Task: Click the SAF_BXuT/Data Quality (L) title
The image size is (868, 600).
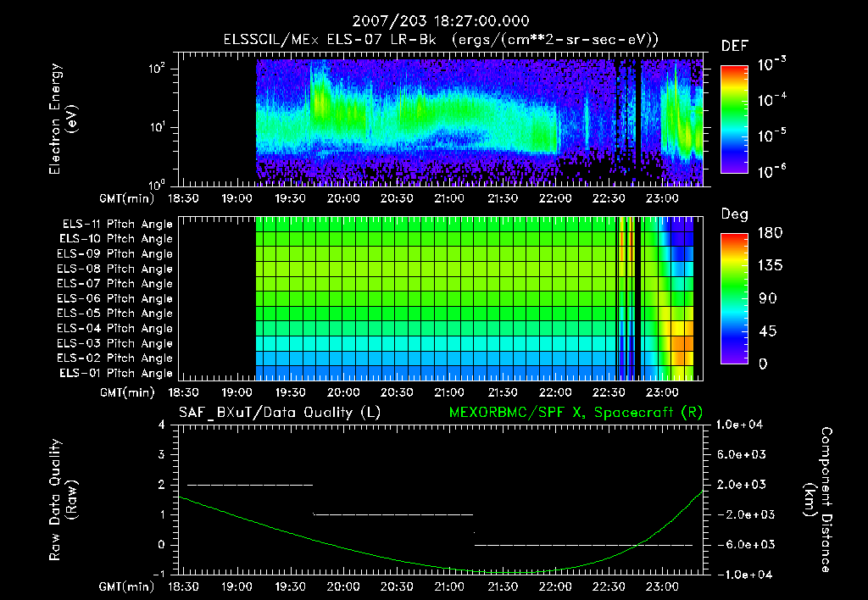Action: pyautogui.click(x=280, y=413)
